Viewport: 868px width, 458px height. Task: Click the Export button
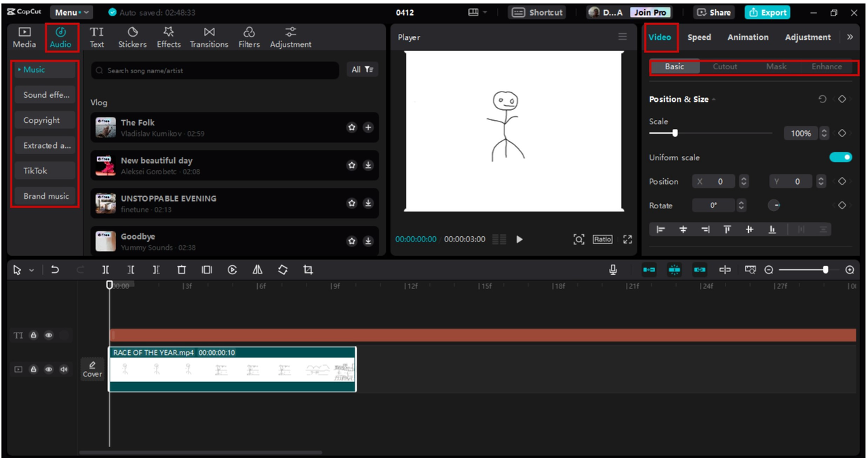[x=767, y=12]
